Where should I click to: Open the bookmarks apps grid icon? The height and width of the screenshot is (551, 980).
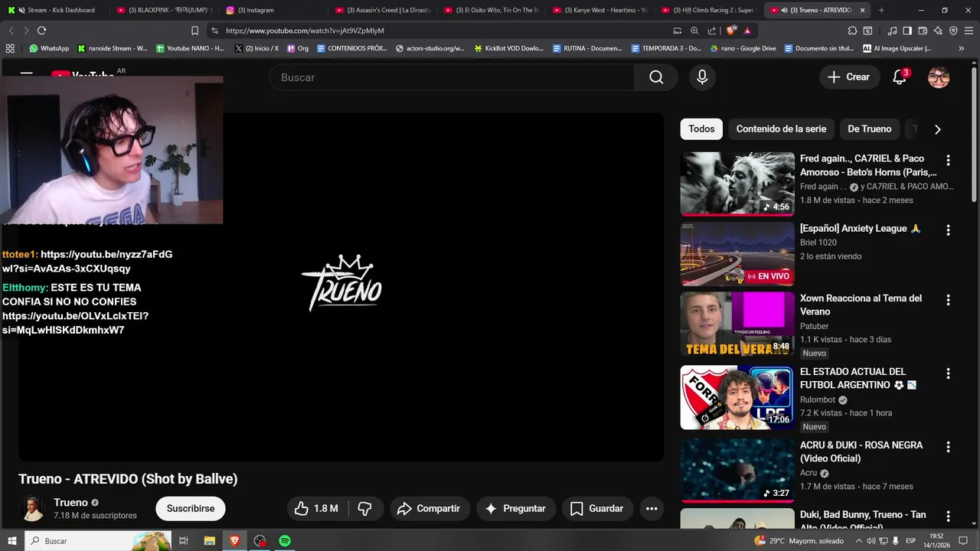tap(10, 48)
